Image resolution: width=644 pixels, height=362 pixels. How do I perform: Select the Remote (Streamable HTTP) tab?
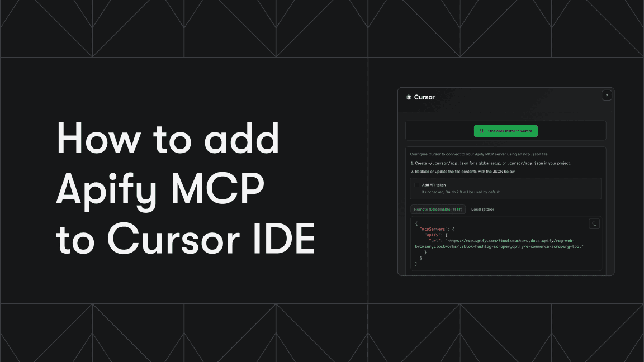(439, 208)
